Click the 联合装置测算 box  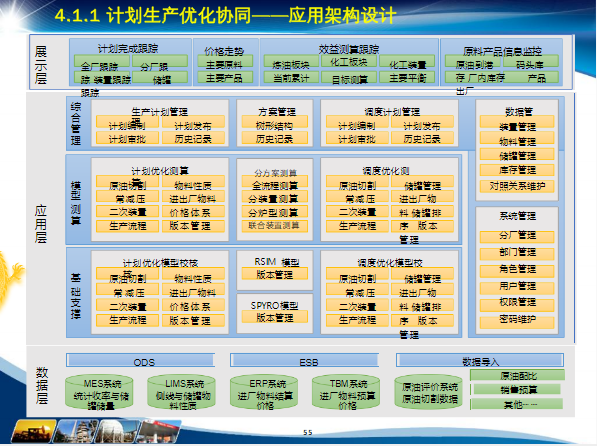275,226
